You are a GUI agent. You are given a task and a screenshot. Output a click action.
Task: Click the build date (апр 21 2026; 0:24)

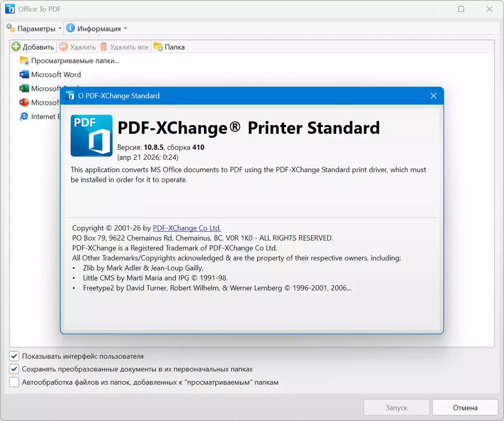[x=148, y=157]
